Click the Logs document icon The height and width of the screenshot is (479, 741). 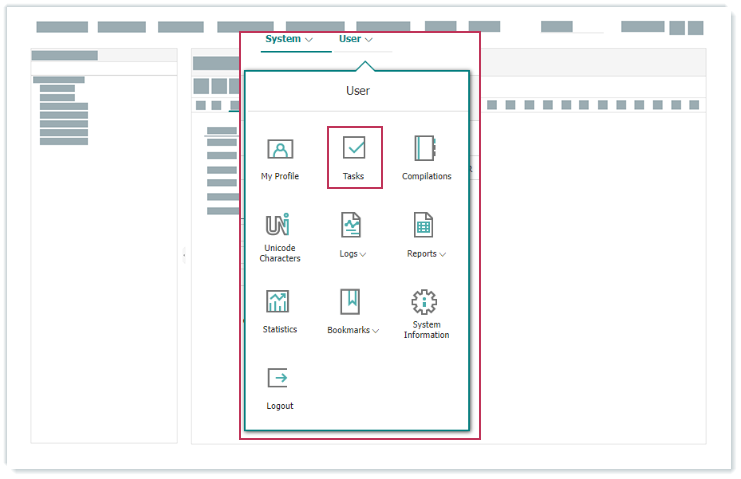(351, 225)
